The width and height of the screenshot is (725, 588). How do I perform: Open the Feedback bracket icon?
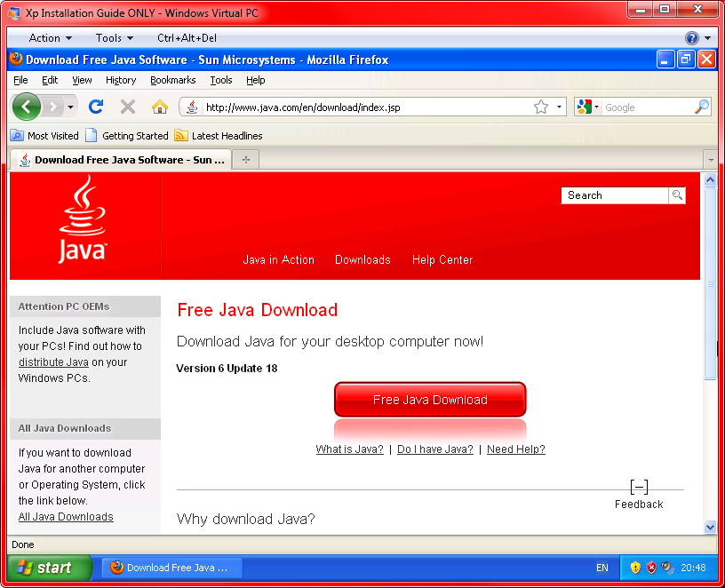click(x=639, y=487)
